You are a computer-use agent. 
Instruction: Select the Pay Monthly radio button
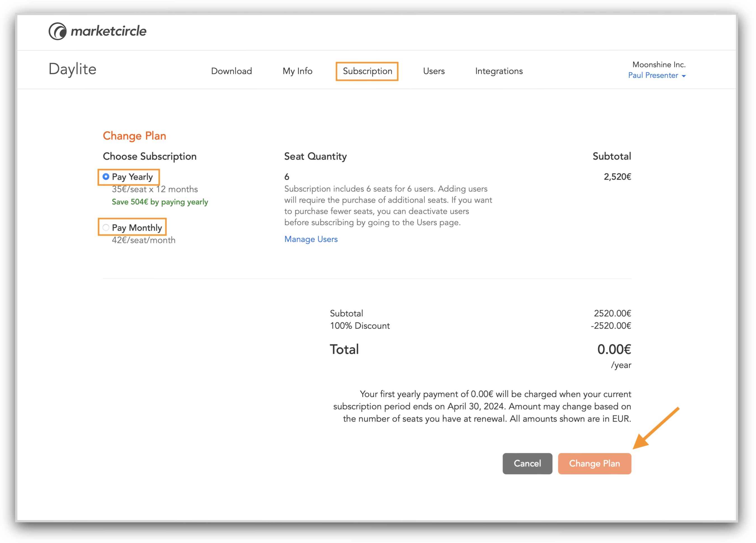(x=106, y=228)
